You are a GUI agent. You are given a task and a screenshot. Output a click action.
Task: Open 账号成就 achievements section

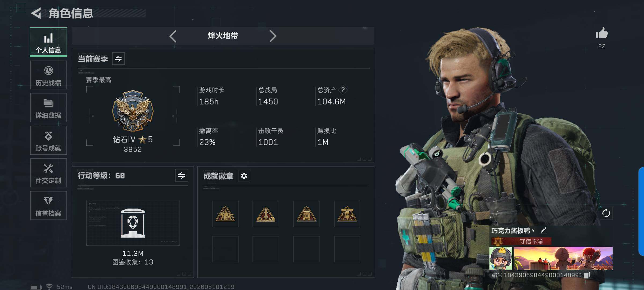coord(48,140)
